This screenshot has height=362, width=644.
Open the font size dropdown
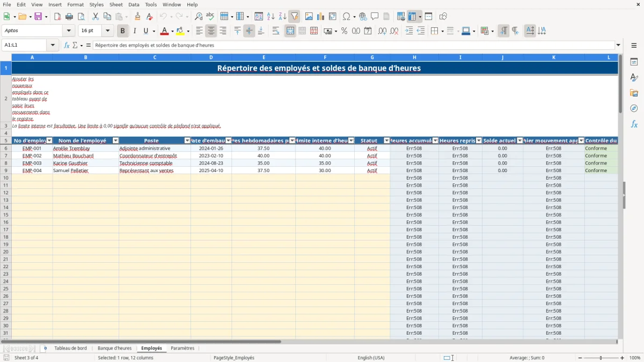click(x=107, y=31)
